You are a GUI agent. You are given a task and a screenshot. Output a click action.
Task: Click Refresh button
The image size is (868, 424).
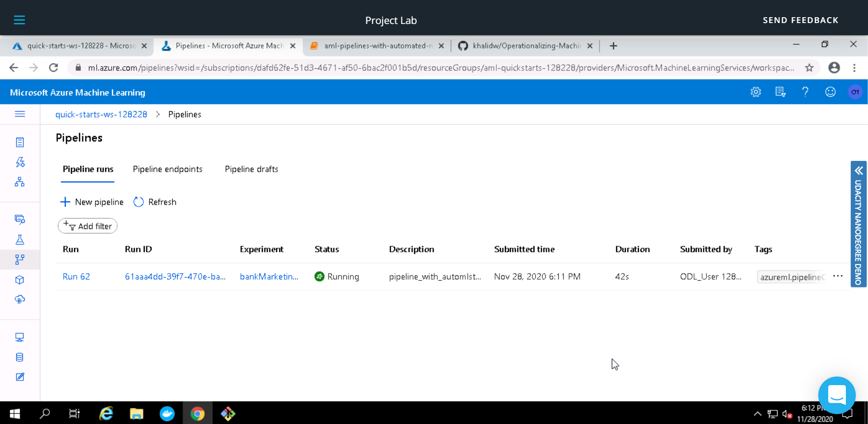click(x=155, y=202)
